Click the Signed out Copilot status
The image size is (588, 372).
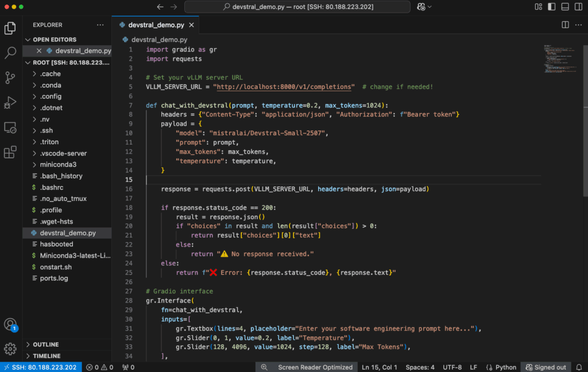[546, 367]
